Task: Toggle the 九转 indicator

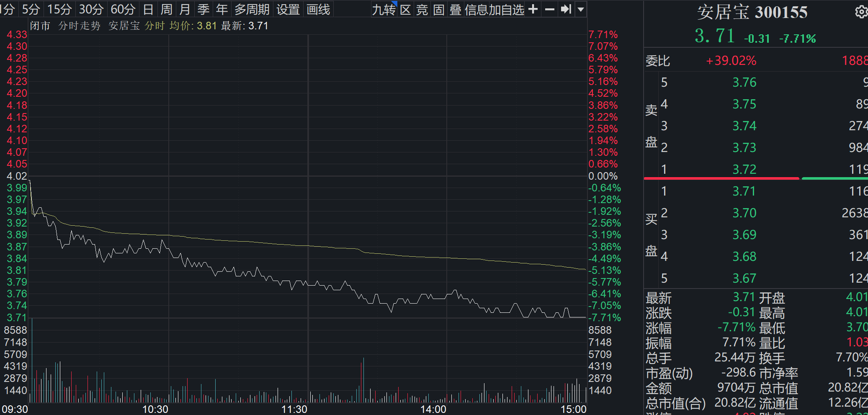Action: click(x=384, y=9)
